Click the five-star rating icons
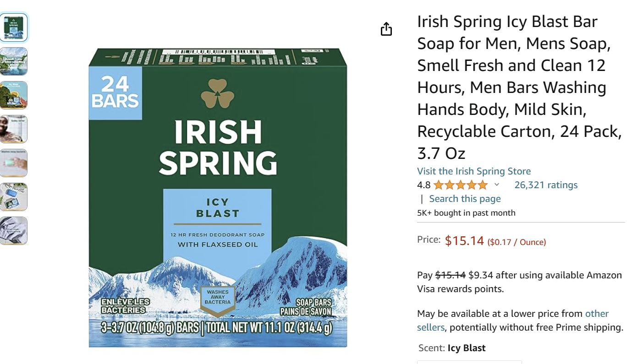 pos(461,185)
